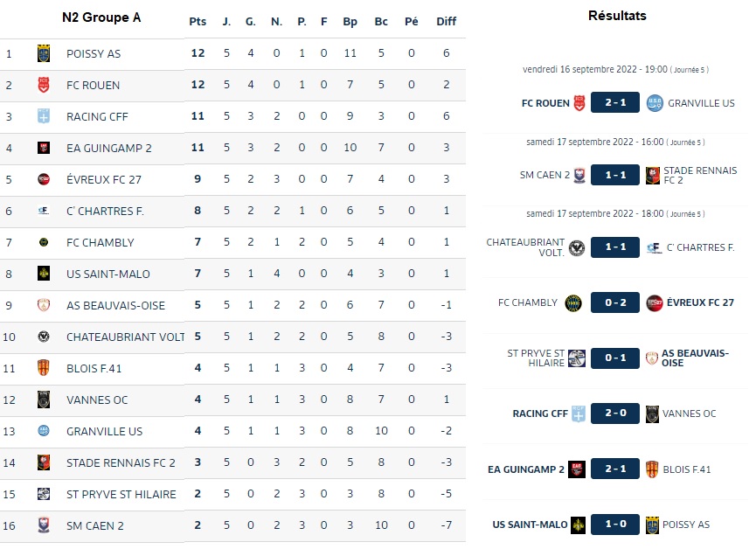Open the FC Rouen 2-1 Granville score
The width and height of the screenshot is (756, 549).
click(x=615, y=102)
